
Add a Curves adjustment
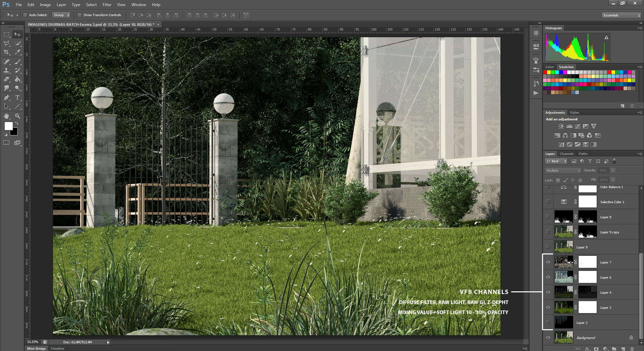pyautogui.click(x=578, y=126)
